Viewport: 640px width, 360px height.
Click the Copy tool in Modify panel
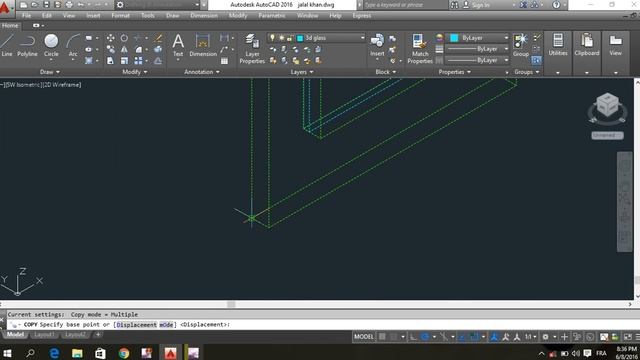click(110, 49)
